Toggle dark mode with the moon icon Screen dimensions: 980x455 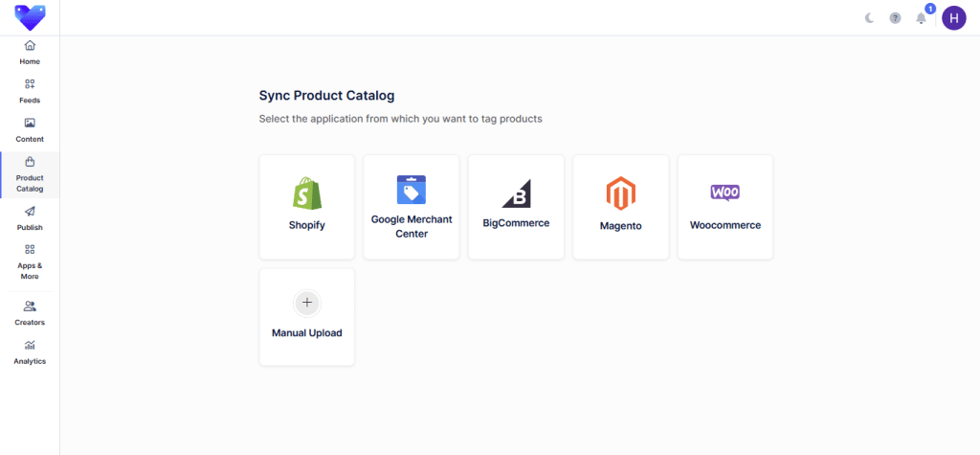tap(870, 18)
